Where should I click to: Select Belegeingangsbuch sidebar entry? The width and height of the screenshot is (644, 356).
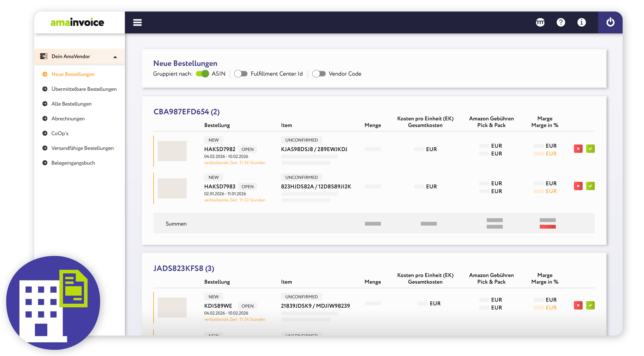click(73, 163)
